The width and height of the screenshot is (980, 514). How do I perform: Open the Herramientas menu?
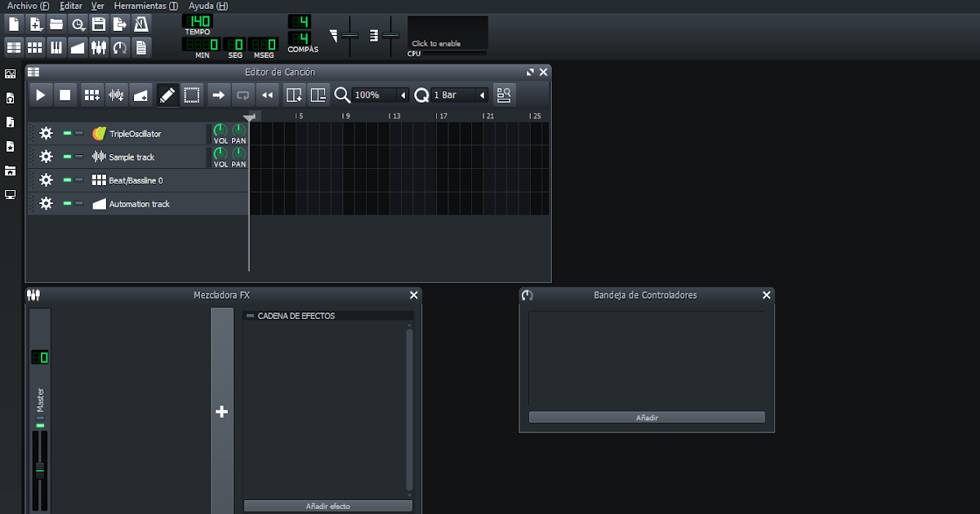click(146, 6)
